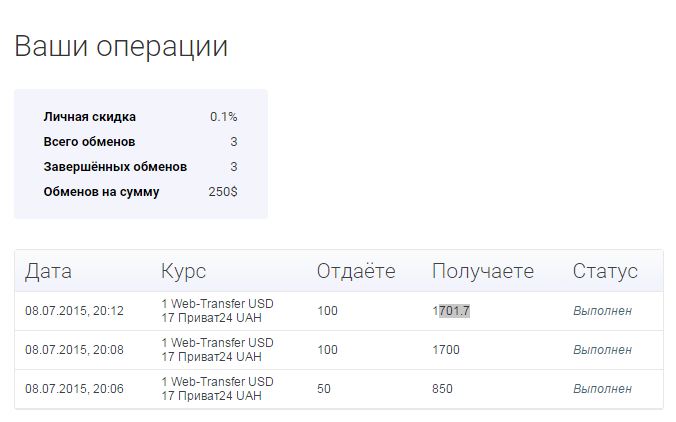Viewport: 676px width, 422px height.
Task: Click the "Всего обменов" label
Action: 90,142
